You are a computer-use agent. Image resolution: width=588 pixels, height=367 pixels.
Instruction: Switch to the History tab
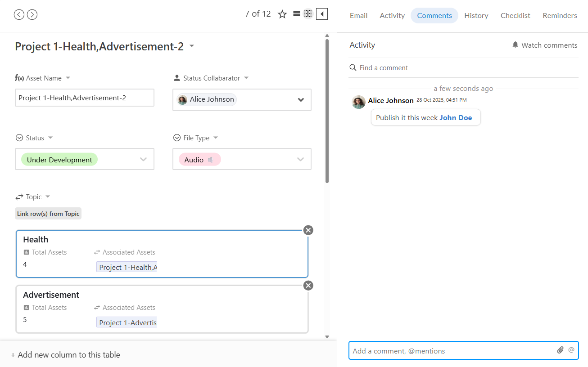pyautogui.click(x=476, y=15)
